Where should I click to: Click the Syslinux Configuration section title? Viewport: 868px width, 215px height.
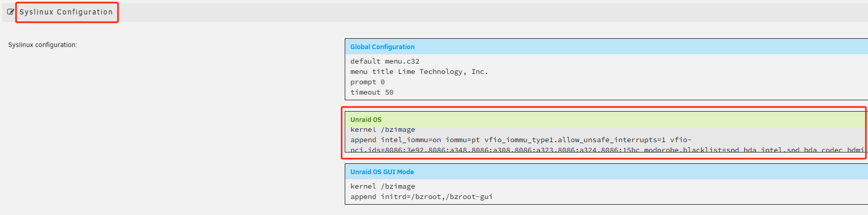[66, 12]
